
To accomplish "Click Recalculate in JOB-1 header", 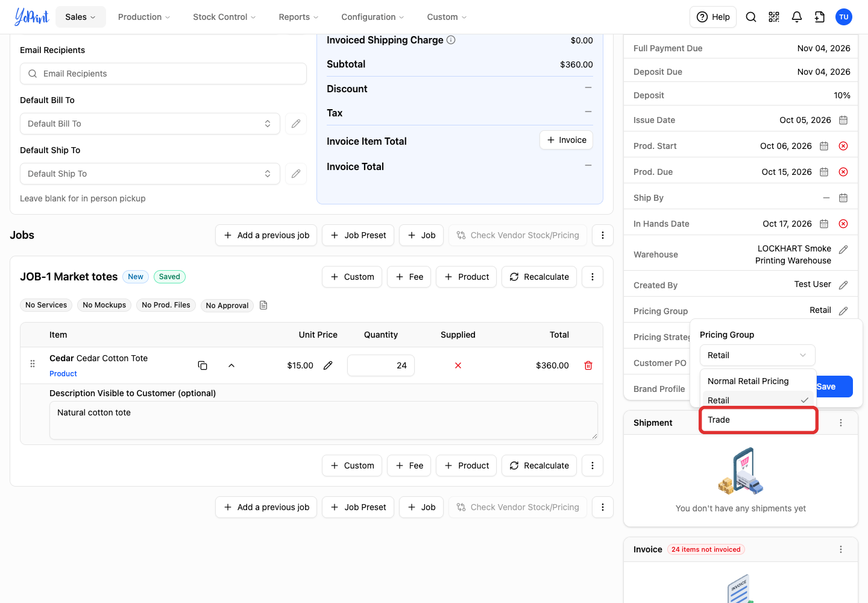I will pos(539,277).
